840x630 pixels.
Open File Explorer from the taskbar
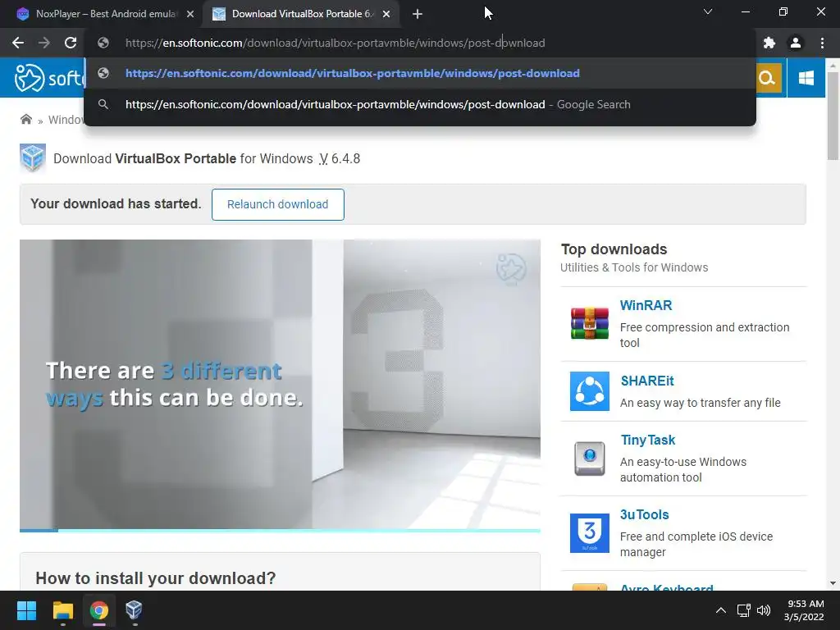62,610
